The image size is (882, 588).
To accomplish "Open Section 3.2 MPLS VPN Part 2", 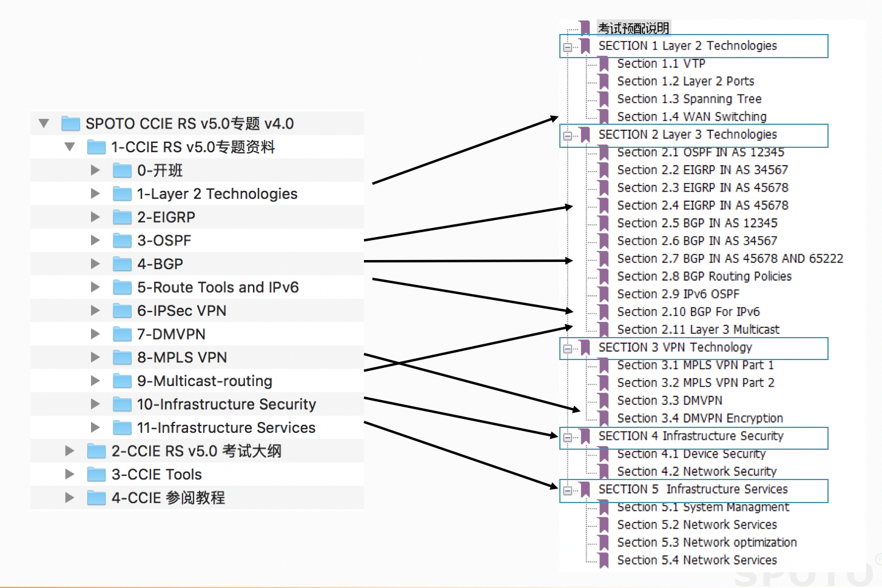I will click(x=695, y=383).
